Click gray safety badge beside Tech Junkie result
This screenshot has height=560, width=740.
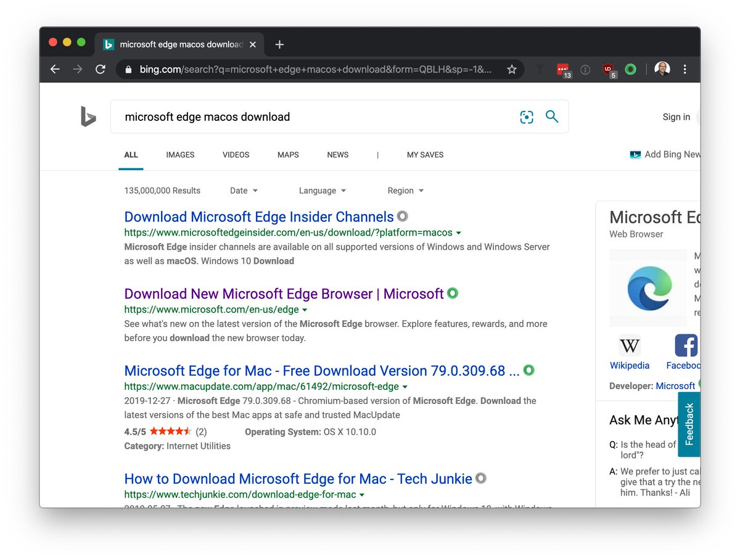pyautogui.click(x=481, y=478)
